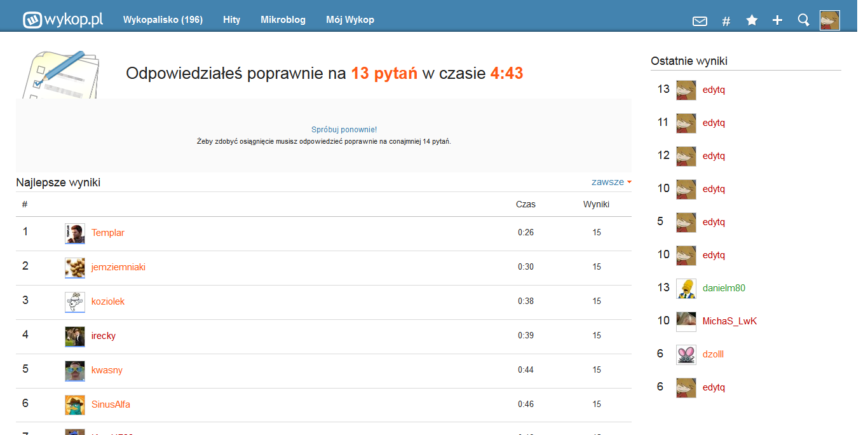Open MichaS_LwK profile link
This screenshot has height=435, width=868.
click(729, 321)
